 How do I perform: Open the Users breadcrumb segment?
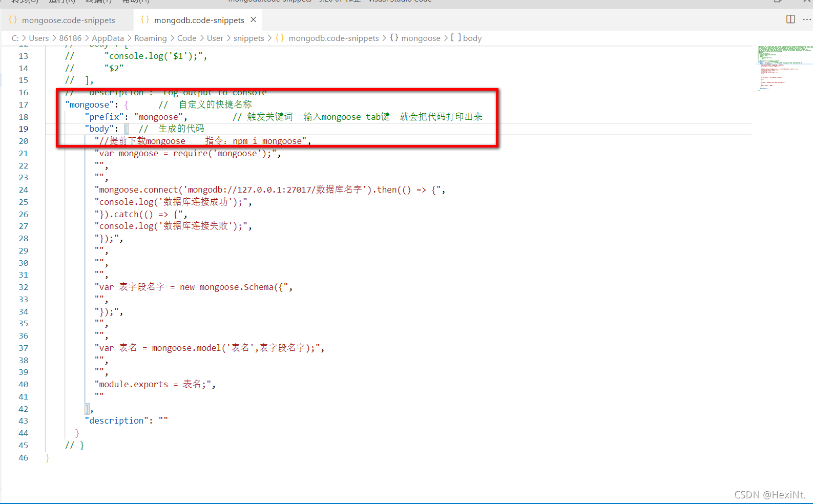[x=39, y=38]
